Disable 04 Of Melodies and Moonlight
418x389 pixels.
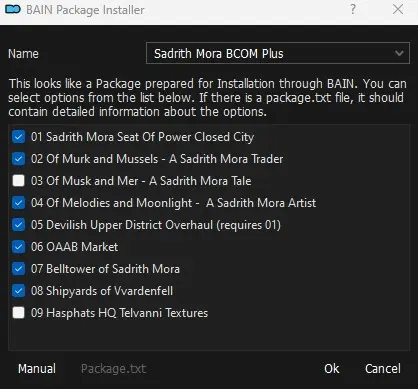(18, 203)
